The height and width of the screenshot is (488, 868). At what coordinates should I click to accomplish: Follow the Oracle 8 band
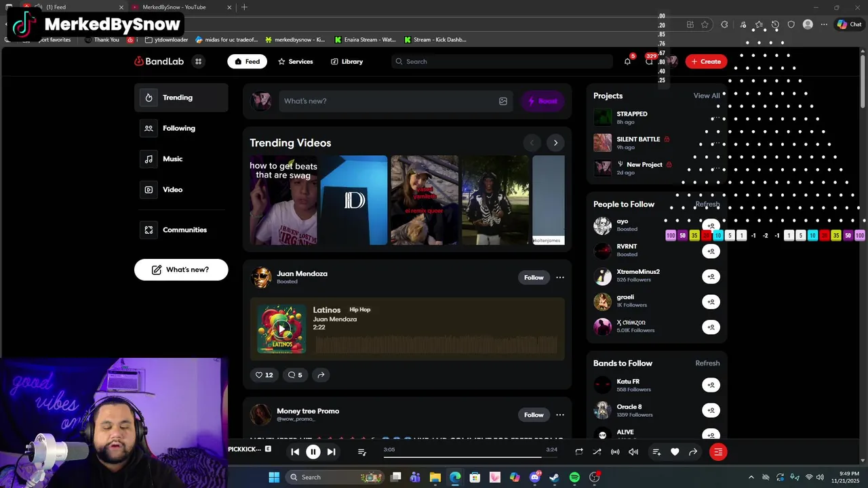pos(711,410)
